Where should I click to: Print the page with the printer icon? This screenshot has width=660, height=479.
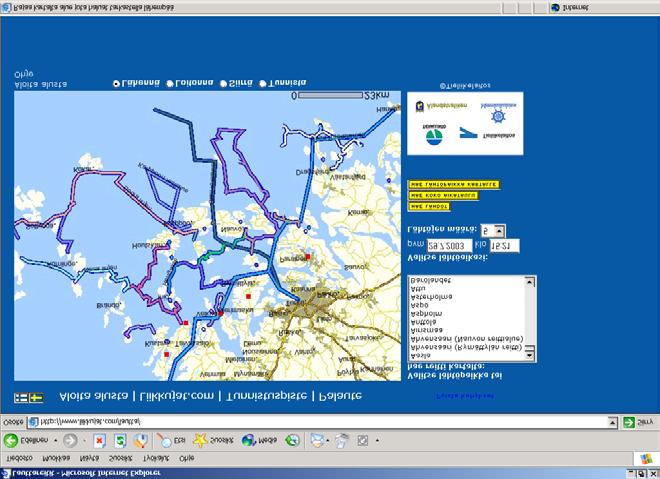tap(342, 441)
